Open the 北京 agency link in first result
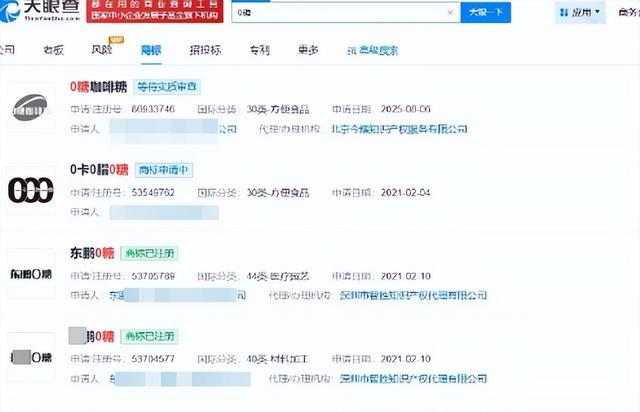Viewport: 640px width, 412px height. pyautogui.click(x=399, y=129)
